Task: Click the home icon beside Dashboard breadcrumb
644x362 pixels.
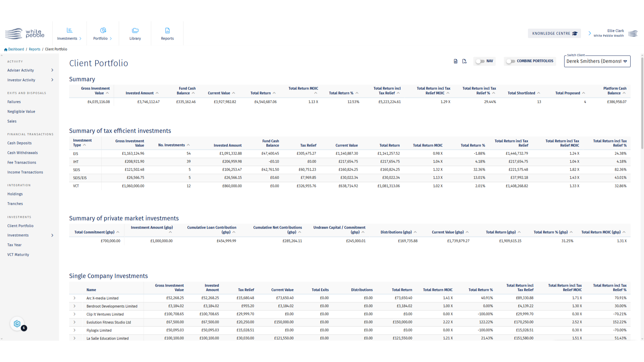Action: [x=6, y=50]
